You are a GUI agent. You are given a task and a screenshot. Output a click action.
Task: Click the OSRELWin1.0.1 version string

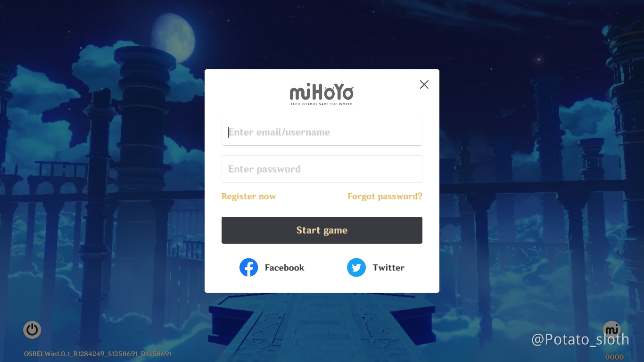tap(98, 354)
